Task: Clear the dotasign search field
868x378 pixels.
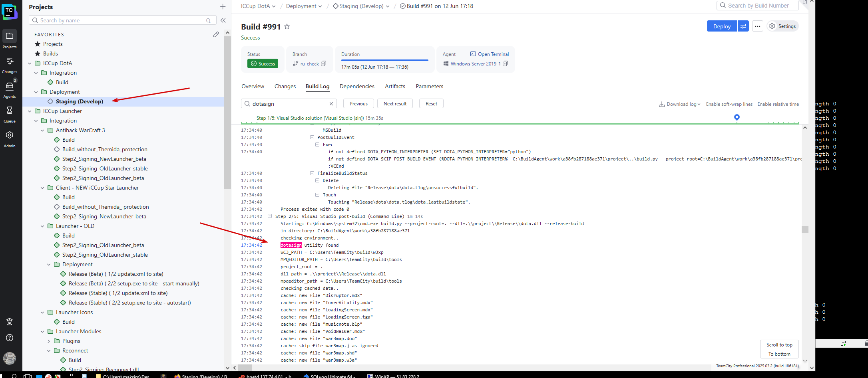Action: [331, 104]
